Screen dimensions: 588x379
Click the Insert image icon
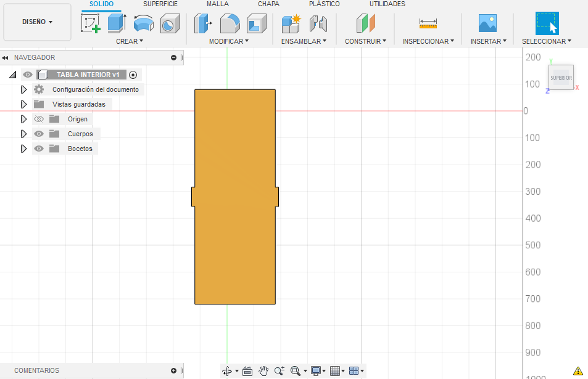tap(487, 23)
